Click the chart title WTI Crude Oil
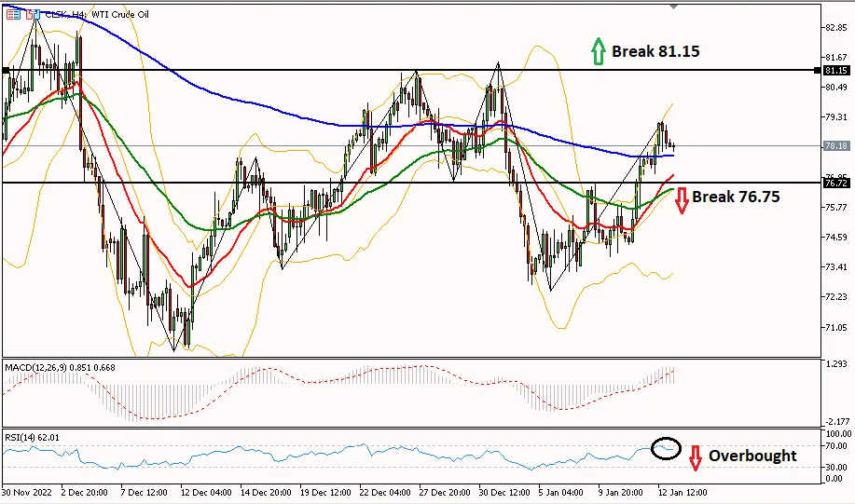855x504 pixels. coord(120,14)
